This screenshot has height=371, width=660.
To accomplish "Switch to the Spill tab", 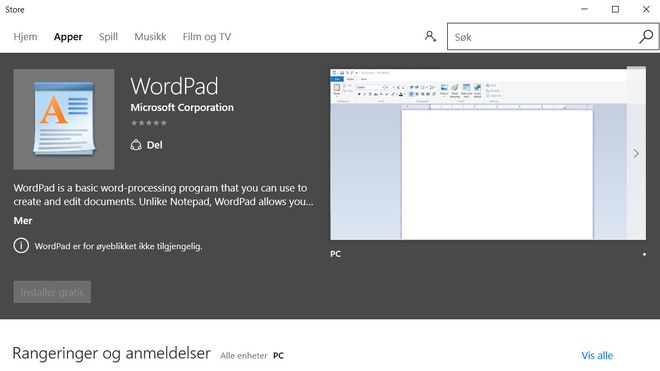I will click(x=108, y=37).
